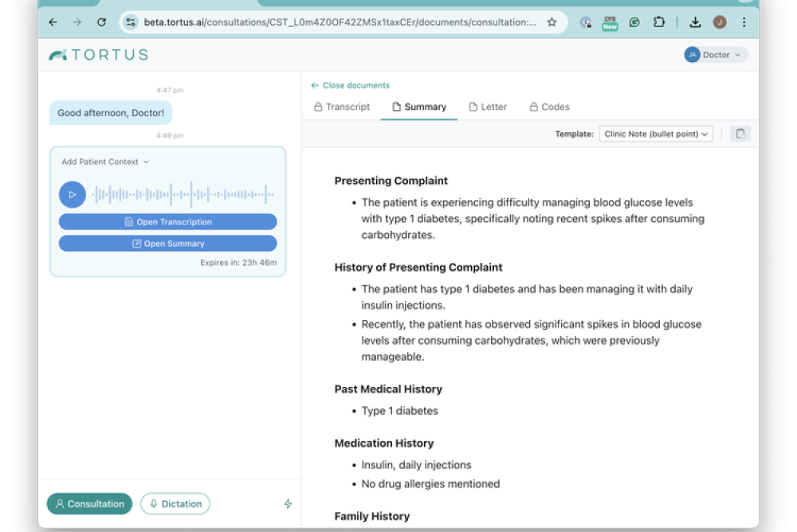Open the Template dropdown for Clinic Note
Screen dimensions: 797x532
655,134
